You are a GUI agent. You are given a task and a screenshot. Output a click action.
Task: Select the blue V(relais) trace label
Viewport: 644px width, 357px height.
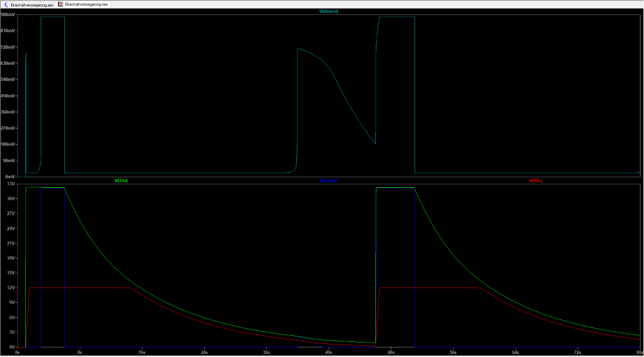[328, 180]
